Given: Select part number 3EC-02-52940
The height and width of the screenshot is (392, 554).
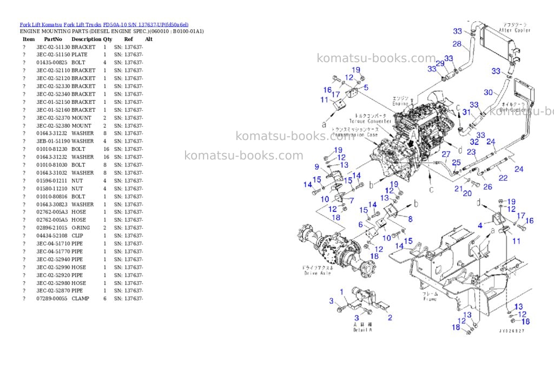Looking at the screenshot, I should tap(53, 259).
